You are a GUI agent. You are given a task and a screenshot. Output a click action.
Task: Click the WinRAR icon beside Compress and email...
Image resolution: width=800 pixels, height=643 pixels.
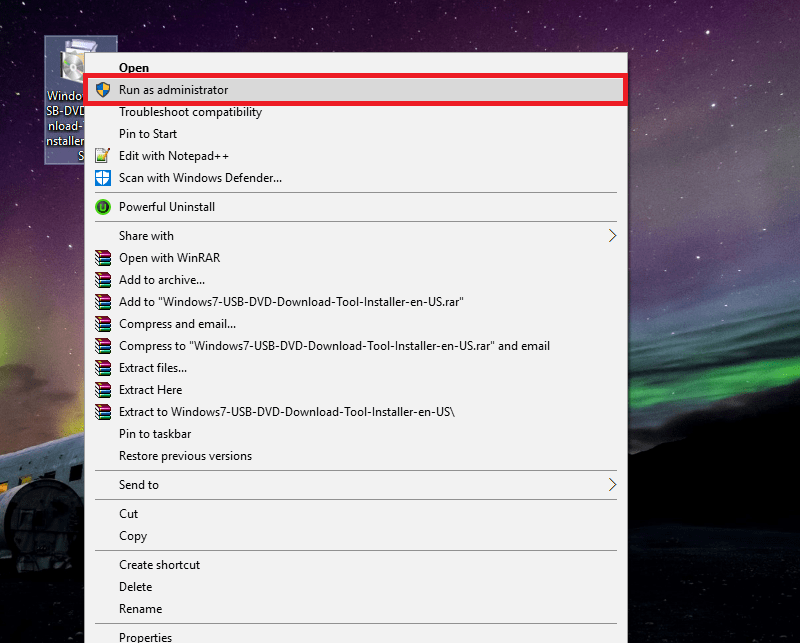(103, 324)
